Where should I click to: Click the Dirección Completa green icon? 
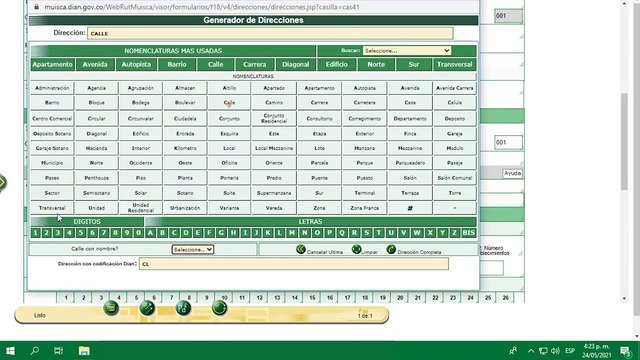click(x=391, y=249)
